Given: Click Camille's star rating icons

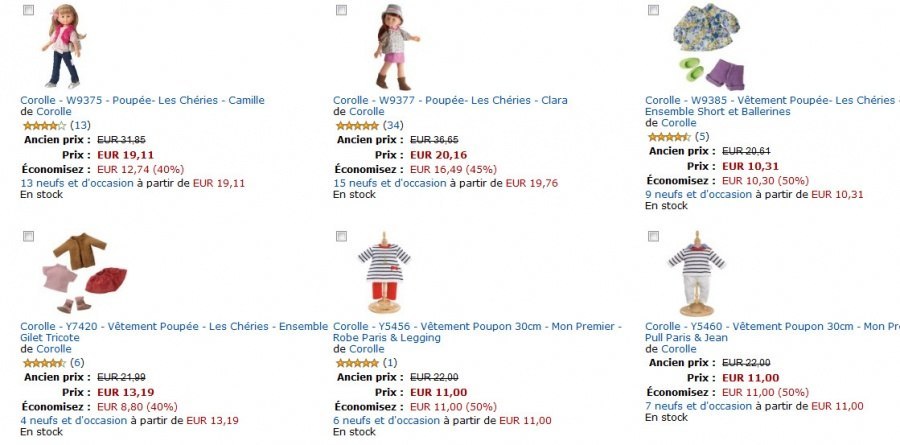Looking at the screenshot, I should coord(43,126).
